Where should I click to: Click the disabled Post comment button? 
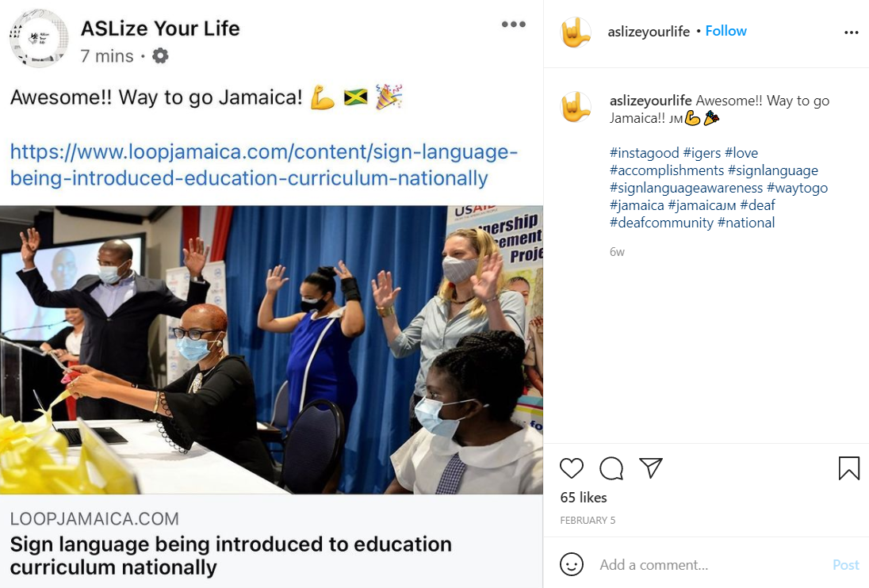tap(845, 565)
